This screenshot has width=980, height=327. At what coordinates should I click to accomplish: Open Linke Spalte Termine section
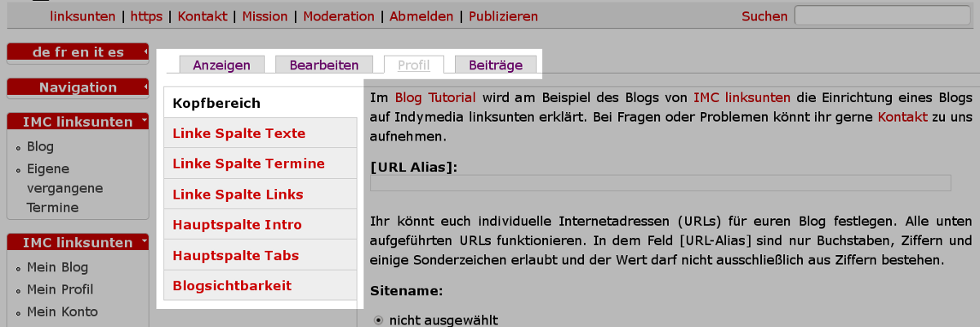tap(248, 163)
